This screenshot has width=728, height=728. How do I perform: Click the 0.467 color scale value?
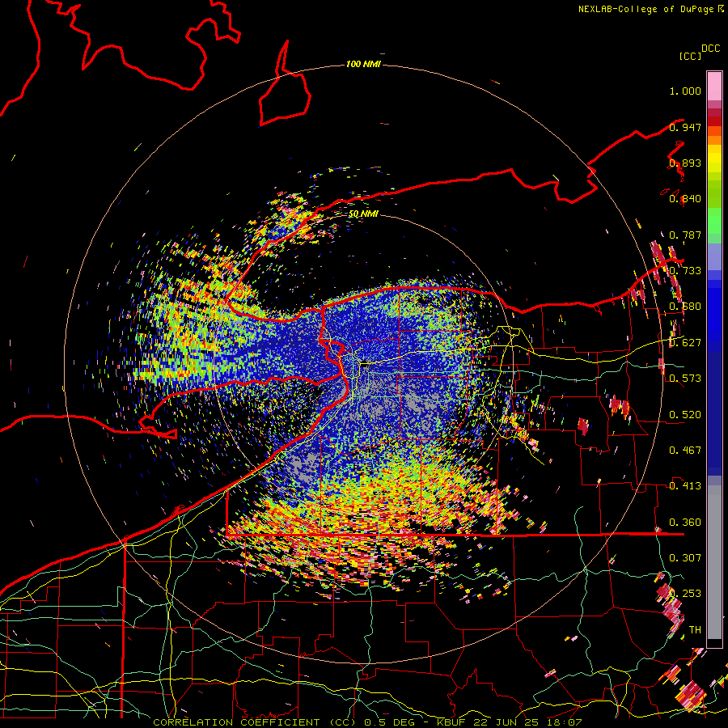(685, 450)
